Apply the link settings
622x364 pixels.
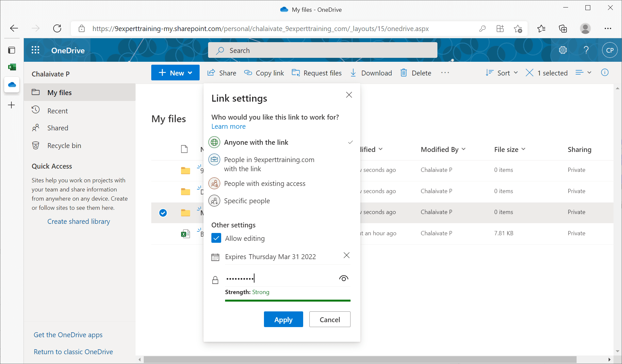point(283,319)
